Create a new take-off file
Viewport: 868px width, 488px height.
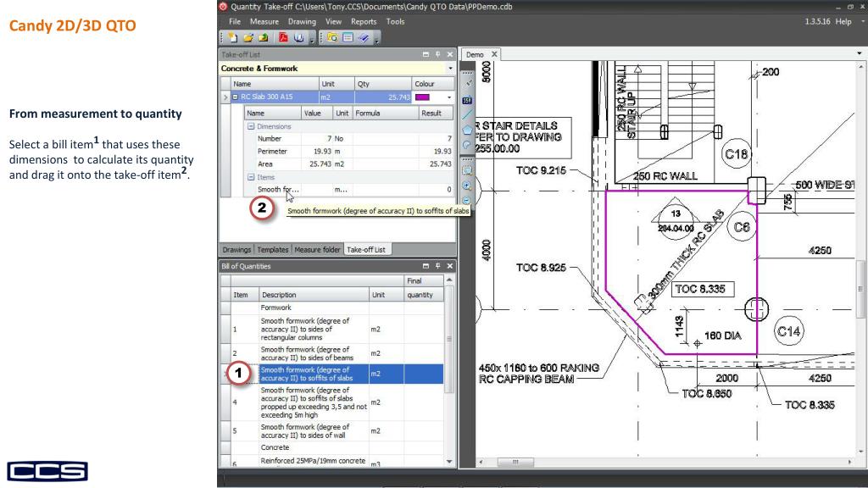(233, 37)
